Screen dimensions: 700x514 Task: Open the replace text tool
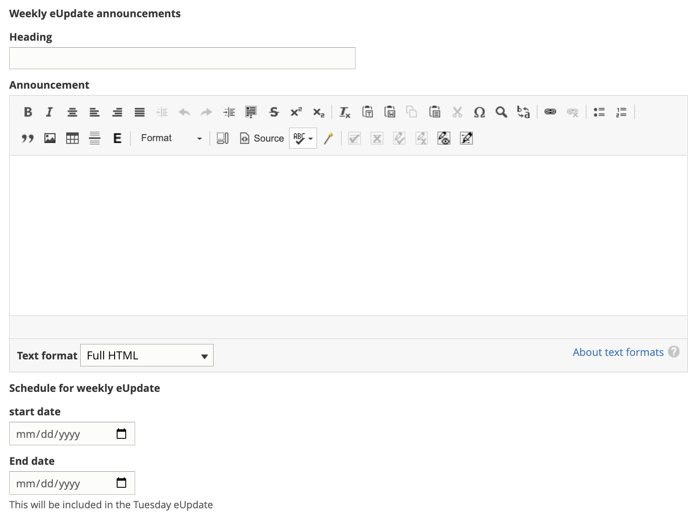pos(523,112)
